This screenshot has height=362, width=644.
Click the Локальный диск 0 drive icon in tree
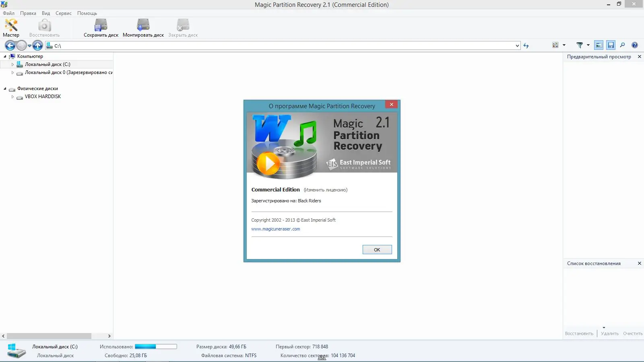click(x=20, y=73)
